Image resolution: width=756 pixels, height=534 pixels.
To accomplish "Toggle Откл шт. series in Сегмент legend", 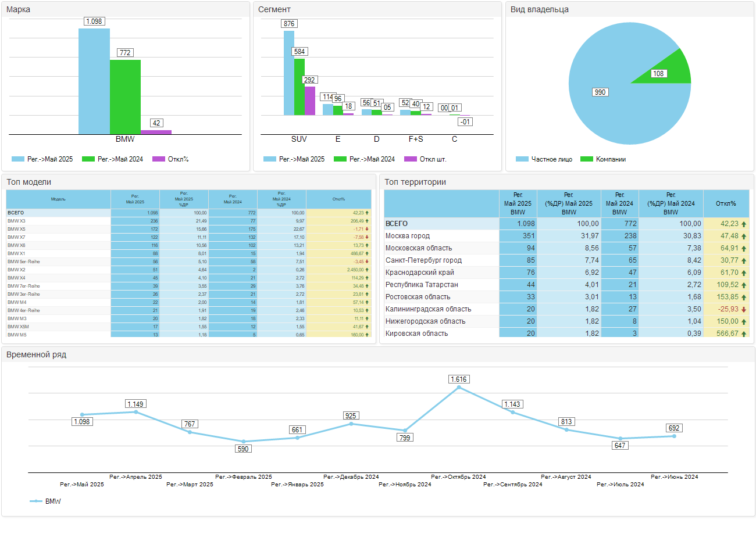I will tap(425, 159).
